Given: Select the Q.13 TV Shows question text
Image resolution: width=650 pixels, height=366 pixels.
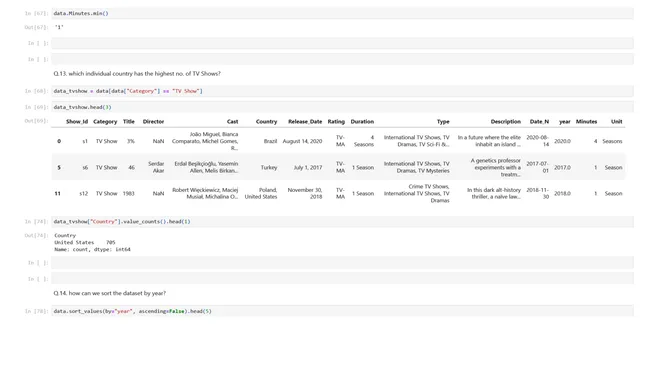Looking at the screenshot, I should (137, 73).
